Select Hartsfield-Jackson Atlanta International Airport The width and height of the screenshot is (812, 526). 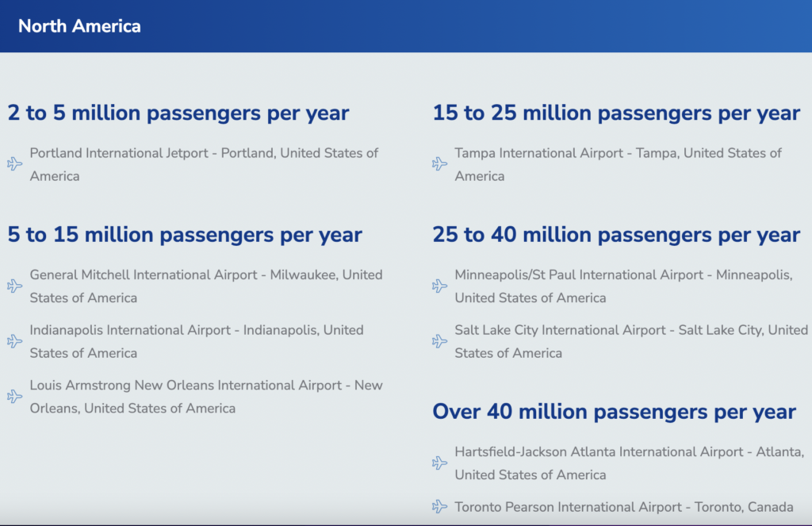pos(630,463)
